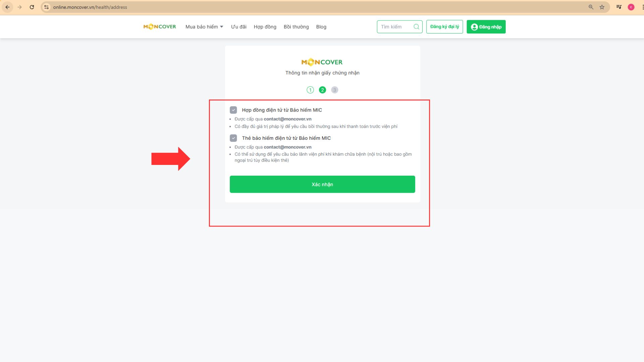Open the Hợp đồng menu item

click(x=265, y=27)
